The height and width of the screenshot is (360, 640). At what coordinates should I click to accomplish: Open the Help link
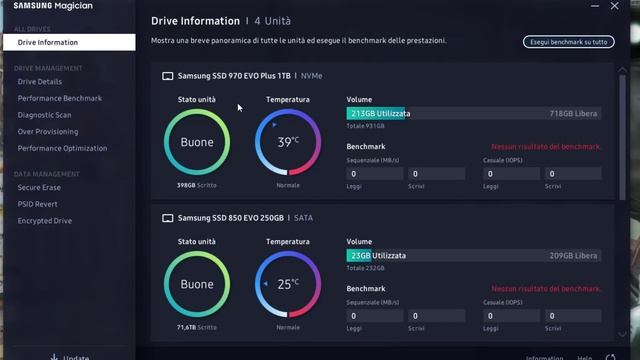tap(584, 358)
